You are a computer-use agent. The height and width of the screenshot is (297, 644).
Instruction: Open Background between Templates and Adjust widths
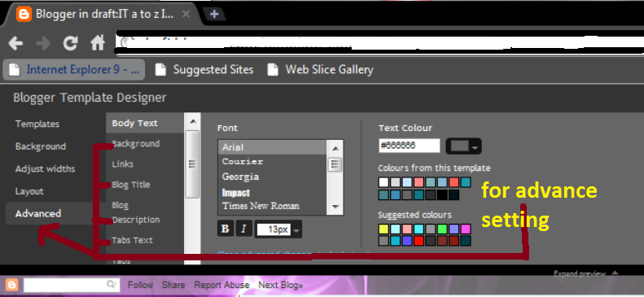(41, 146)
